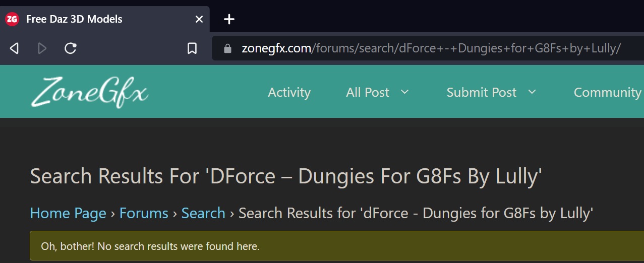Open the Activity menu item
The image size is (644, 263).
pyautogui.click(x=289, y=92)
